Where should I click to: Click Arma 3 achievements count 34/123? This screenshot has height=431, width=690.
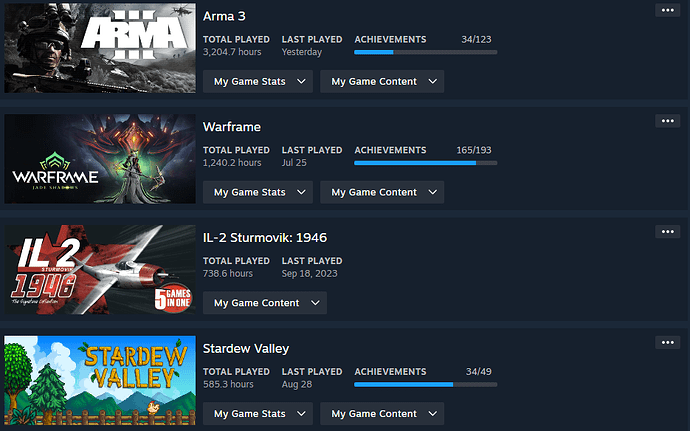pos(476,40)
